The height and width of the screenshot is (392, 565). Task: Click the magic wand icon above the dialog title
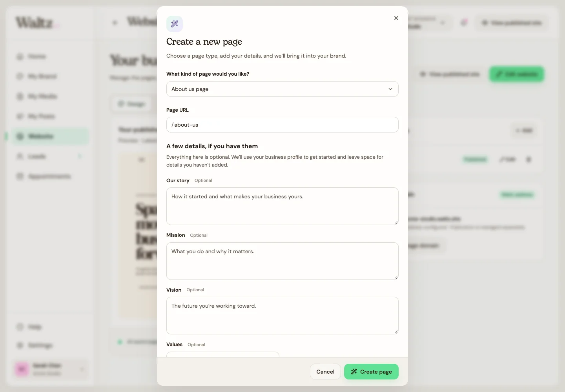(175, 24)
